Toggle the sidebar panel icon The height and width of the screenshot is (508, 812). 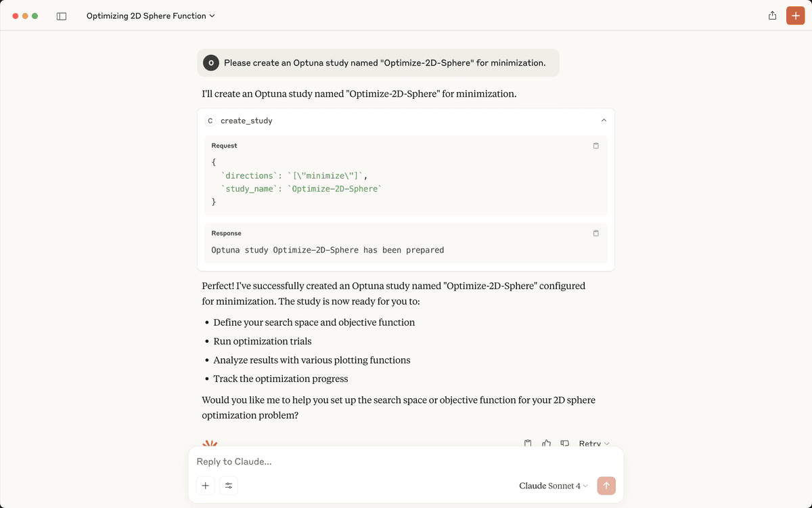62,16
